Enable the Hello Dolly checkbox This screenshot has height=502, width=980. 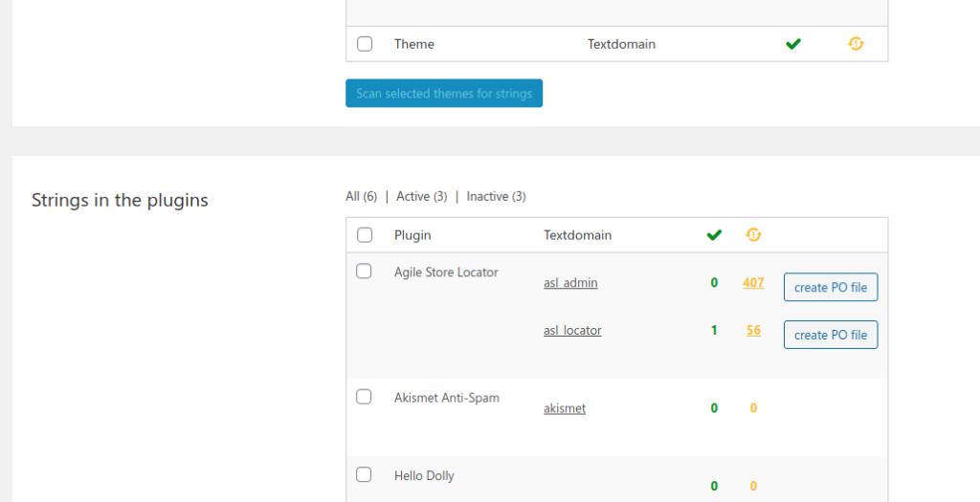coord(364,474)
